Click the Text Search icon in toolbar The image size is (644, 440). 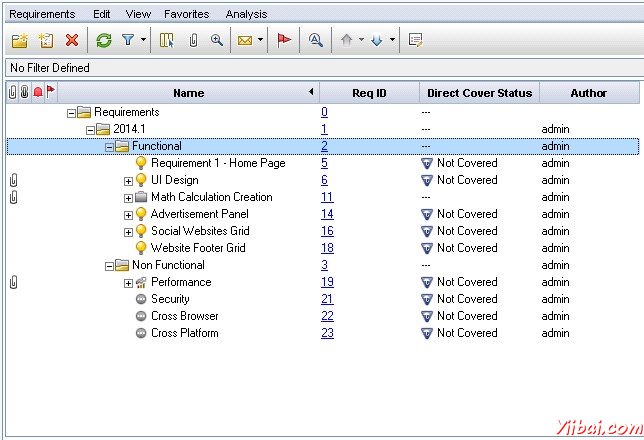[x=316, y=40]
